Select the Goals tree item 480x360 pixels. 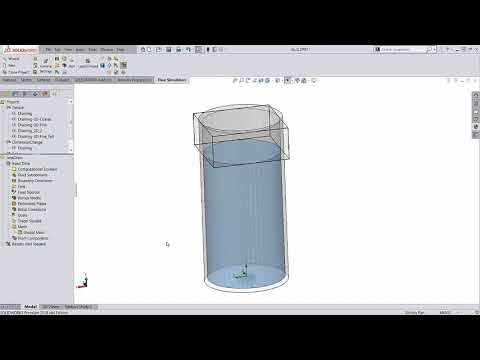click(22, 215)
